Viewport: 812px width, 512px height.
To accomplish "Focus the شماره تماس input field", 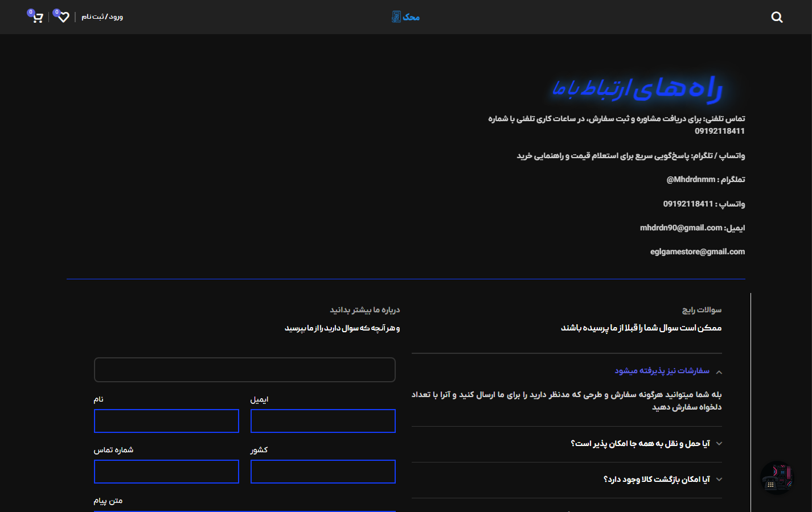I will [166, 472].
